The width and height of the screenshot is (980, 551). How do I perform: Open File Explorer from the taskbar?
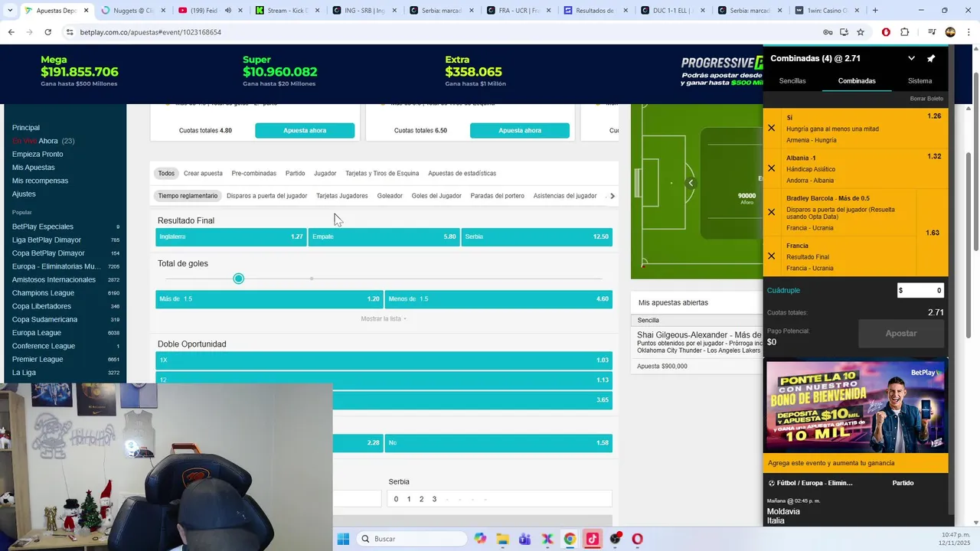tap(502, 539)
